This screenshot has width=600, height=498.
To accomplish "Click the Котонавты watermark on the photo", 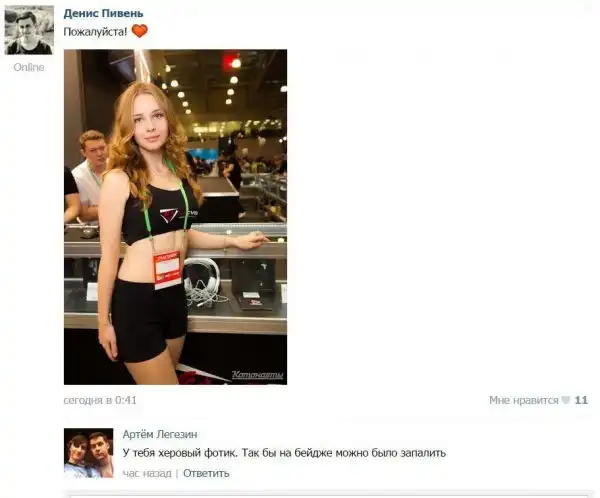I will [x=258, y=375].
